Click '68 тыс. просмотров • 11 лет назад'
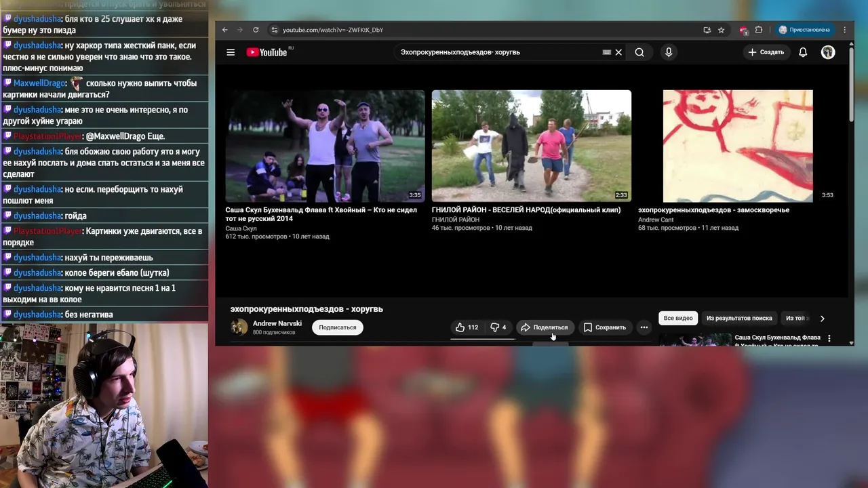 [x=688, y=228]
